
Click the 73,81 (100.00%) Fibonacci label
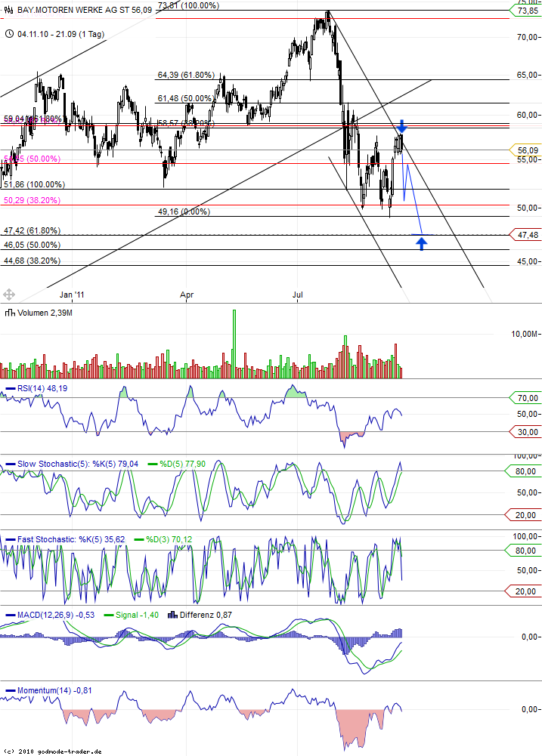[x=188, y=5]
